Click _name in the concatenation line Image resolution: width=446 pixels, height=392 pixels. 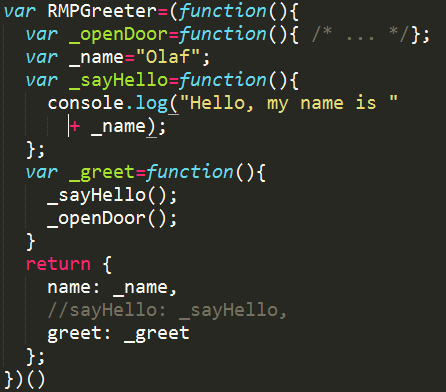tap(118, 127)
